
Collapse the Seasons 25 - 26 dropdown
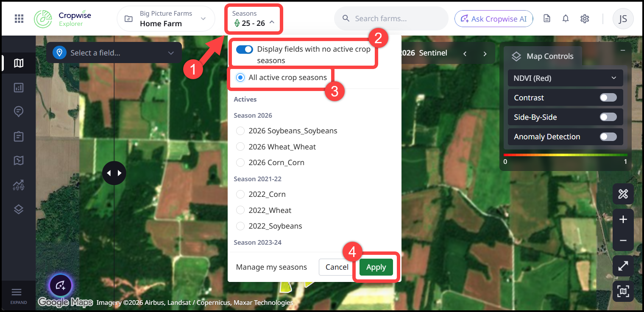tap(254, 19)
